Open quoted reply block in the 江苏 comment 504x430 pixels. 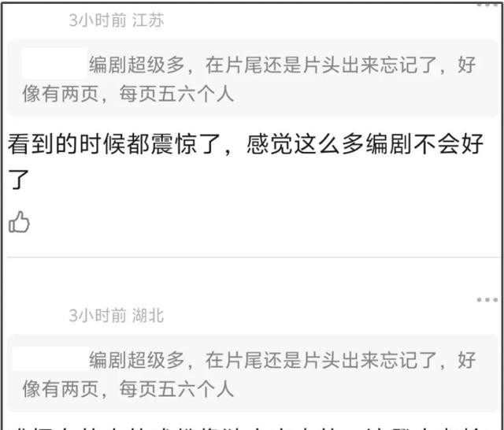pyautogui.click(x=254, y=79)
